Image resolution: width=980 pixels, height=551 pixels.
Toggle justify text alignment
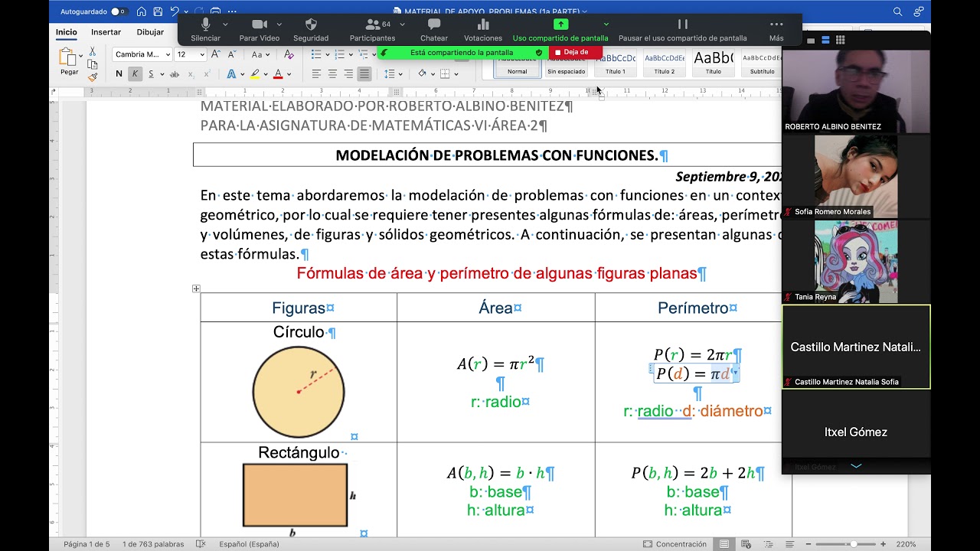364,74
